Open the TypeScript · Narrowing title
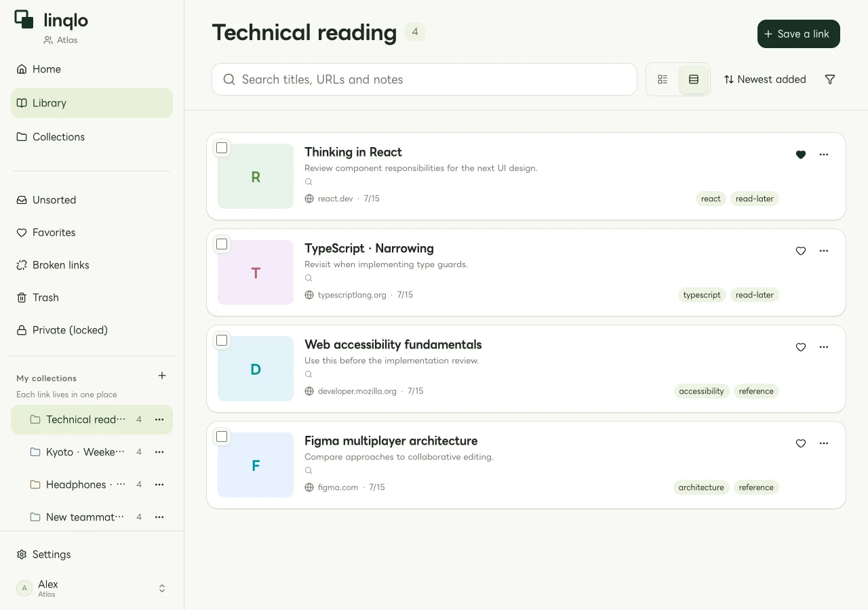The image size is (868, 610). pos(369,248)
